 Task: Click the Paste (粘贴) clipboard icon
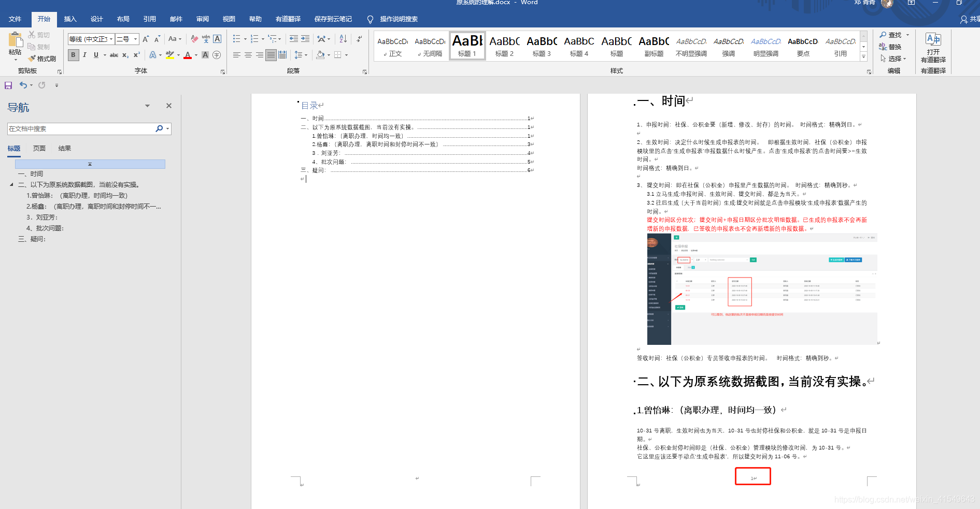point(15,40)
